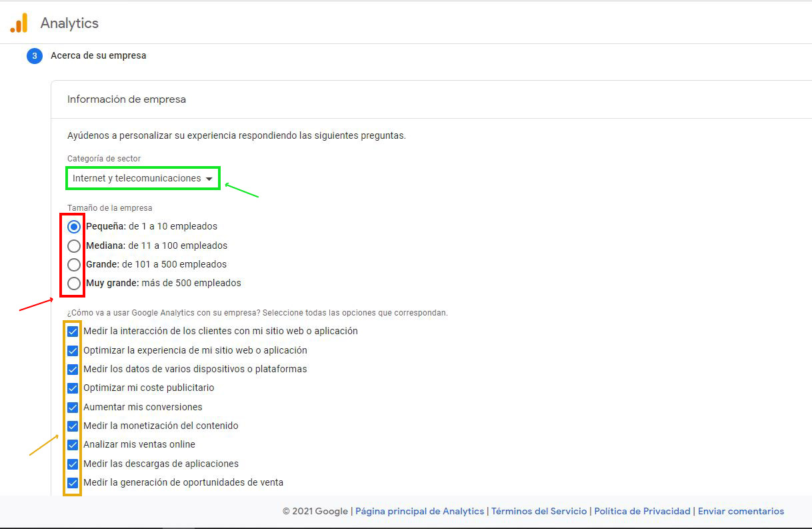Click the Tamaño de la empresa label
Screen dimensions: 812x529
point(110,208)
